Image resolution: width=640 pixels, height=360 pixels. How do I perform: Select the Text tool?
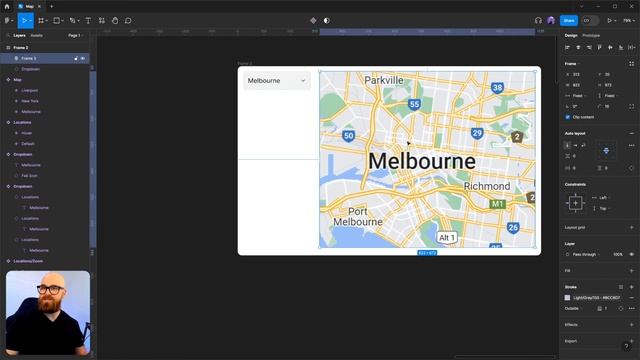(x=88, y=20)
